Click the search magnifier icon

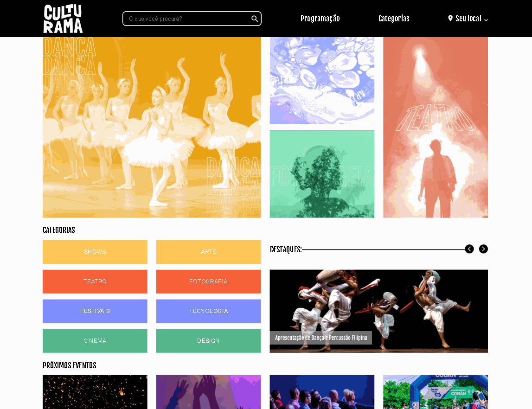(x=255, y=19)
